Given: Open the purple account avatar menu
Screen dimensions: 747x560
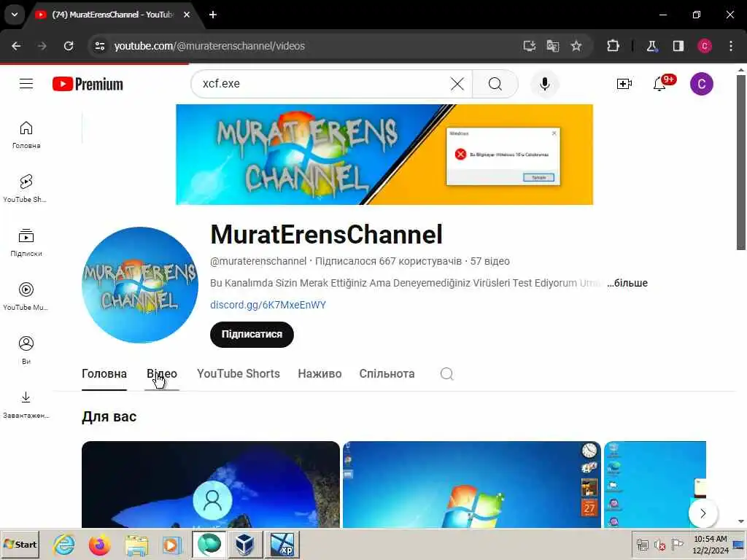Looking at the screenshot, I should [x=701, y=84].
